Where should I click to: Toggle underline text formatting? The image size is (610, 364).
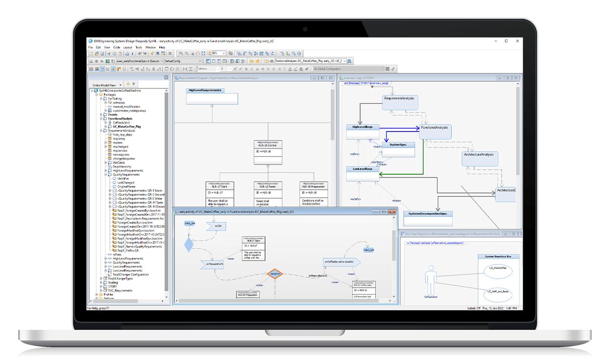pos(257,69)
